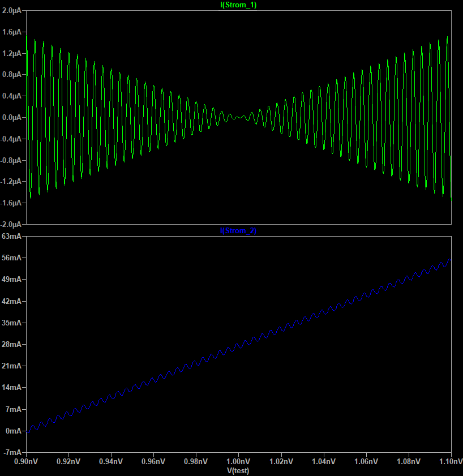Click the I(Strom_2) trace label

238,231
